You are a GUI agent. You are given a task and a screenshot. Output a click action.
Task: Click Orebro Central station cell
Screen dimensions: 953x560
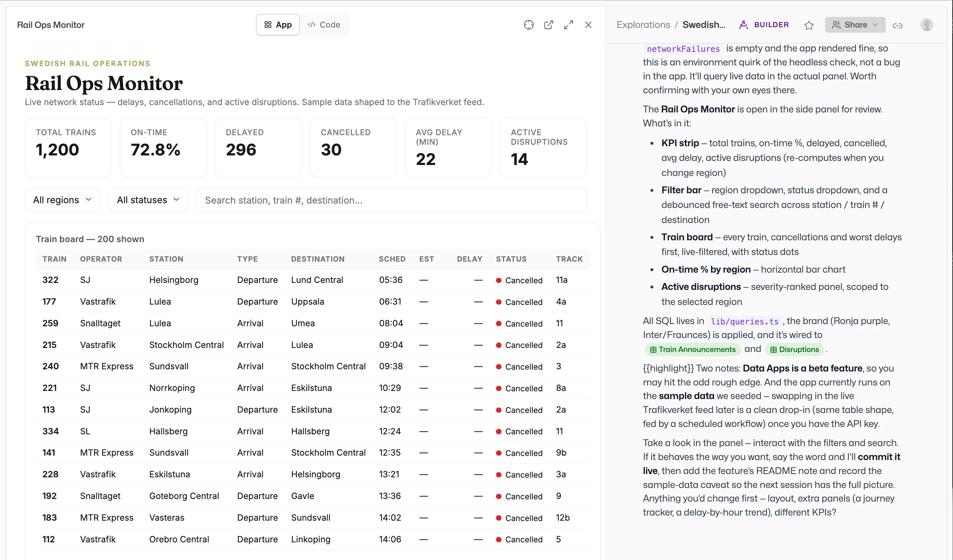179,539
